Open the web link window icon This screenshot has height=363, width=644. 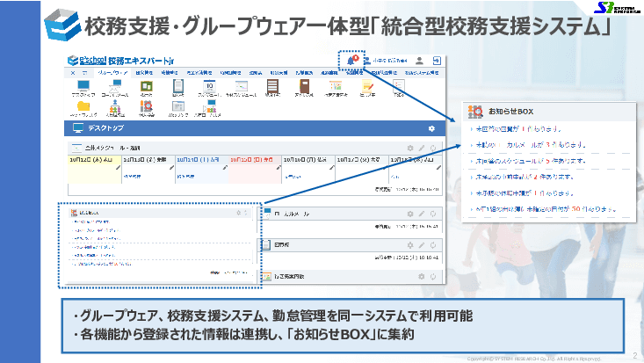click(x=177, y=106)
